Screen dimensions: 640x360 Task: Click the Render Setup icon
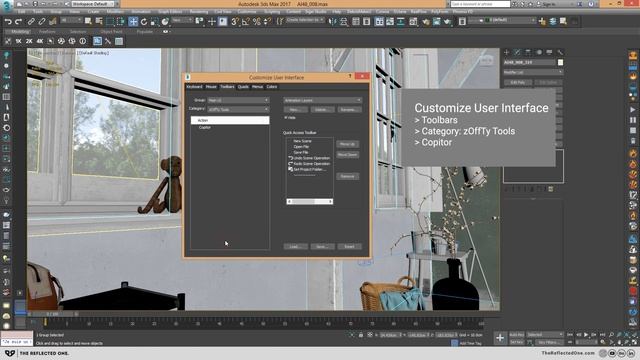click(426, 21)
